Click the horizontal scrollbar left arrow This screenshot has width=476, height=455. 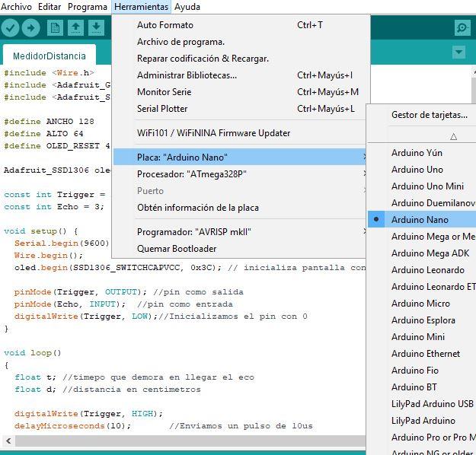click(x=8, y=441)
